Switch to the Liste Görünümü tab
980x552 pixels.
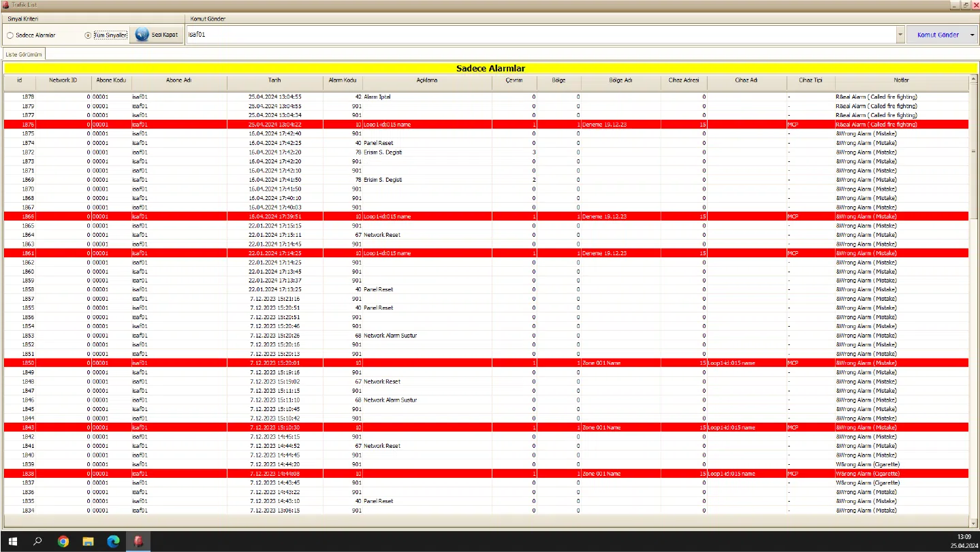click(25, 54)
